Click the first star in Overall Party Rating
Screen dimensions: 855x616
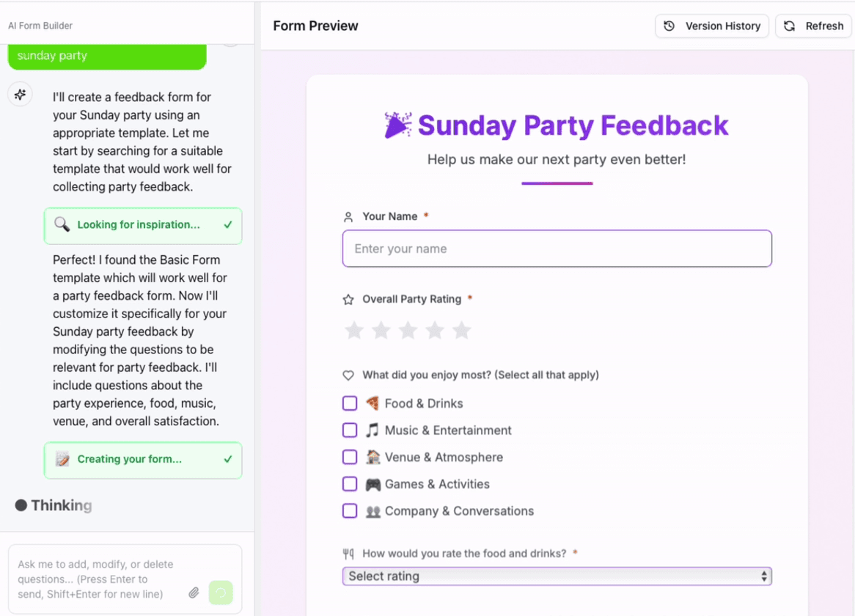click(x=354, y=331)
